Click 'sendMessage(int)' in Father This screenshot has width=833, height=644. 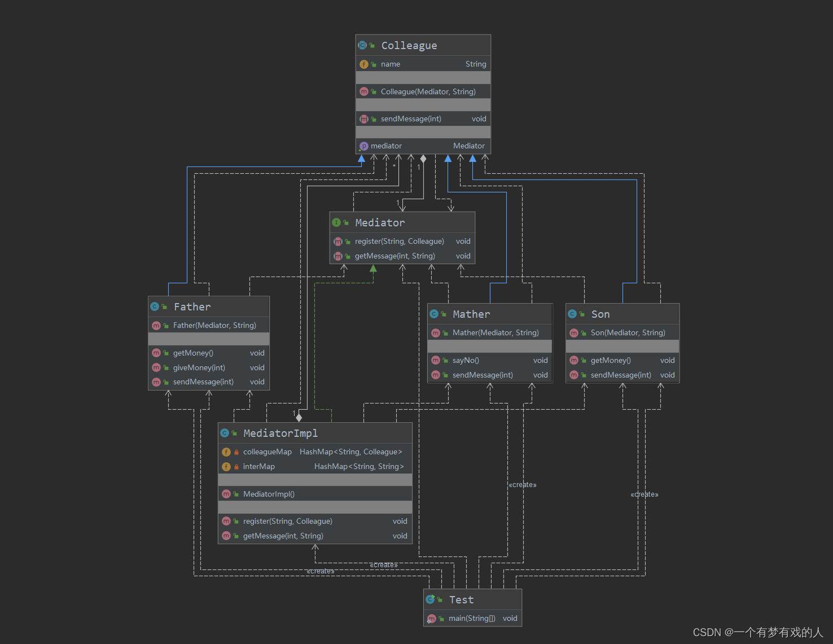203,382
